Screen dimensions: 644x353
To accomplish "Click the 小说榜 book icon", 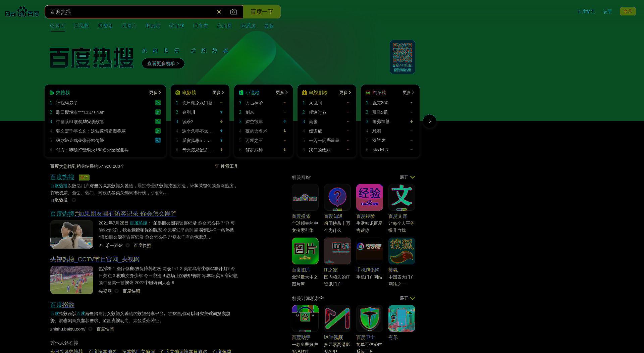I will click(x=241, y=93).
